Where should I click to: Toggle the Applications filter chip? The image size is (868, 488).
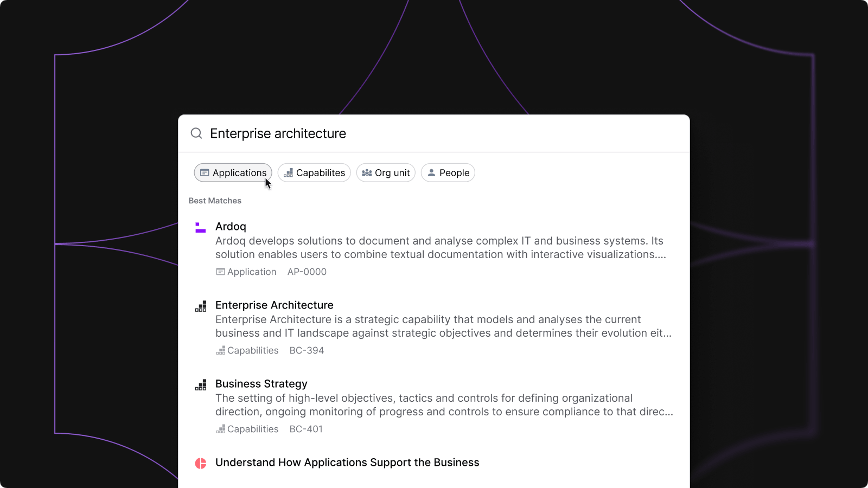(233, 173)
